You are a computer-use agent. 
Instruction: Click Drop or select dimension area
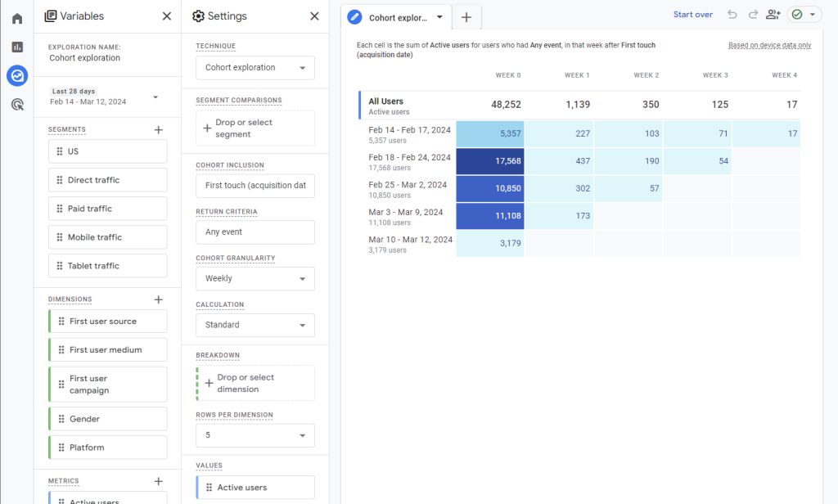tap(255, 383)
